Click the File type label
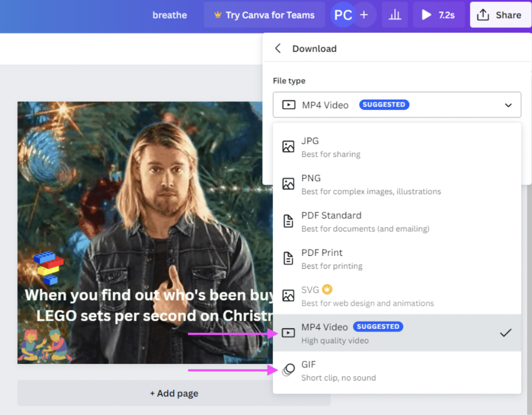Viewport: 532px width, 415px height. (289, 81)
